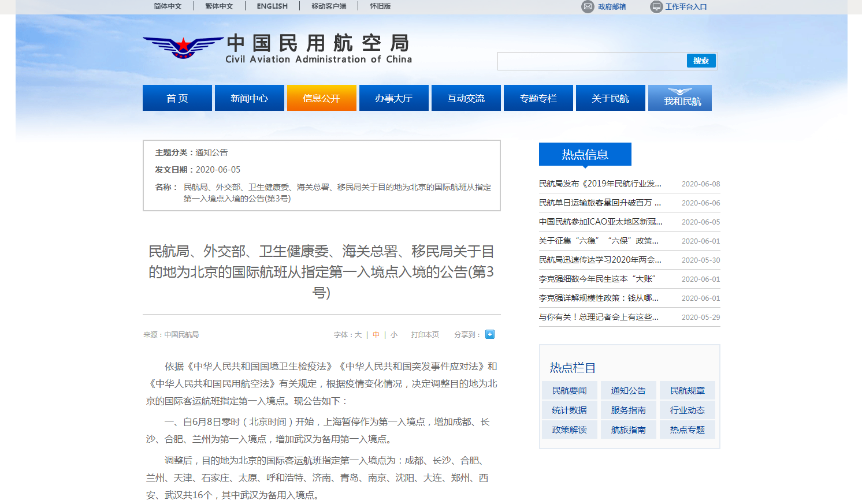Go to 新闻中心 in the navigation bar
Viewport: 862px width, 504px height.
pos(249,98)
